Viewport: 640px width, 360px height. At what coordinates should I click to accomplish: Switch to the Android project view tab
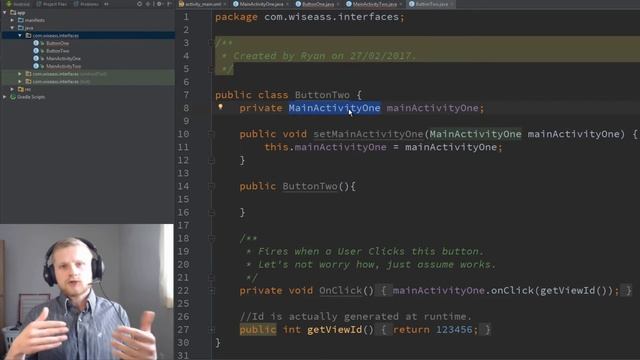click(x=17, y=4)
